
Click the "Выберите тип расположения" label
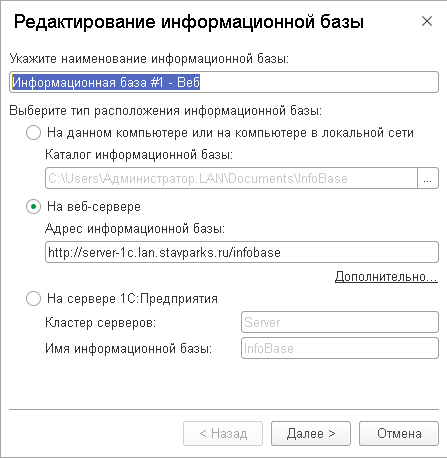(166, 111)
